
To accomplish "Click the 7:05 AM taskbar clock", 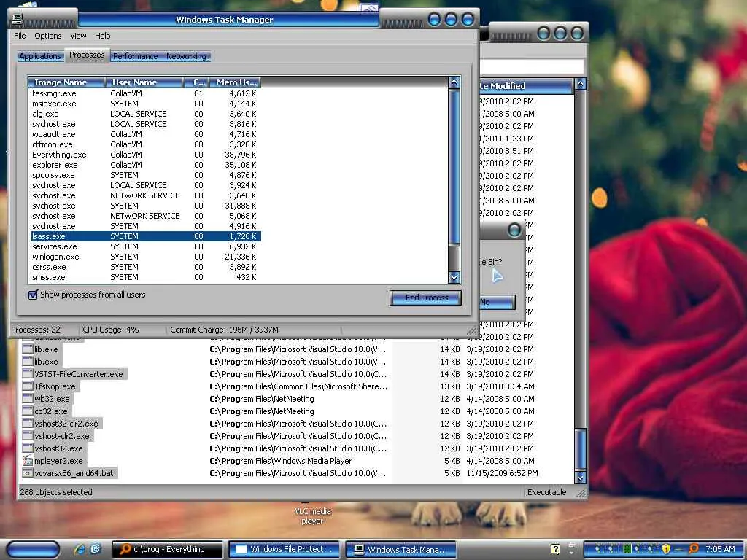I will [x=720, y=549].
